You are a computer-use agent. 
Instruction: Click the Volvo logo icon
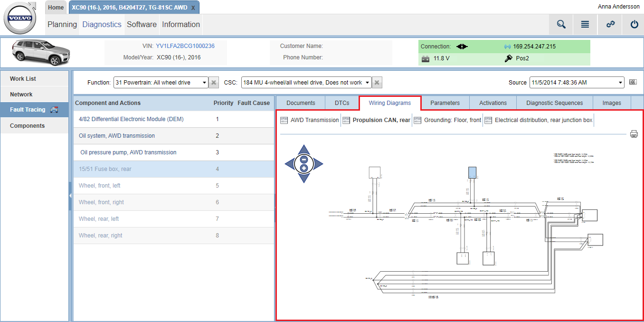pyautogui.click(x=20, y=18)
